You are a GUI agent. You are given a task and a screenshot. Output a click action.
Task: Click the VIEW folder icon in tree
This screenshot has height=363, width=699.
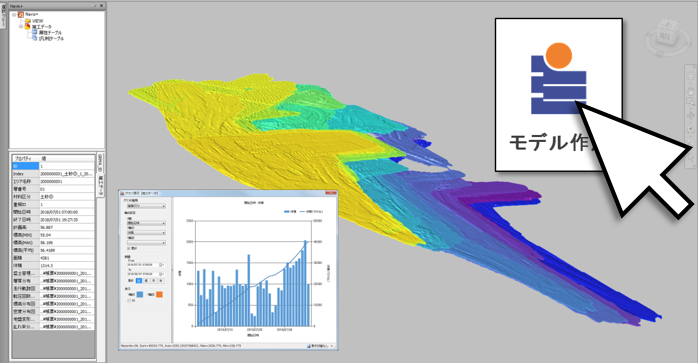tap(28, 21)
